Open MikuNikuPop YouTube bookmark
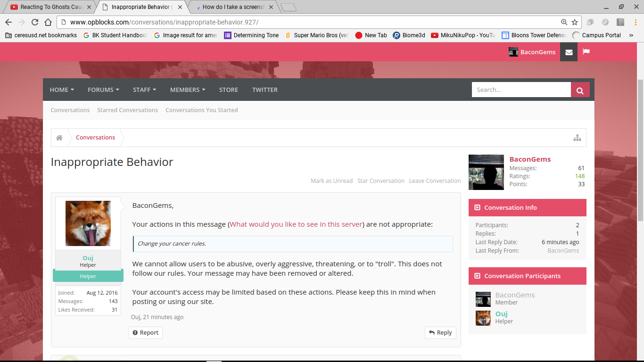This screenshot has height=362, width=644. coord(463,35)
